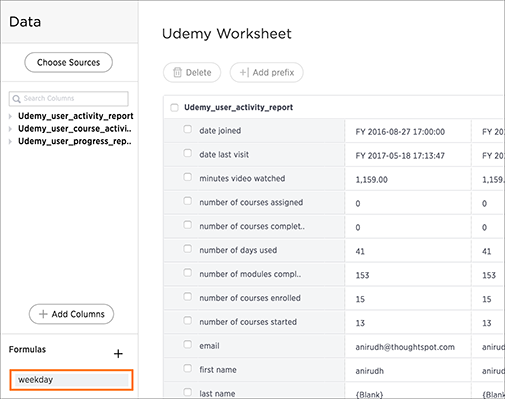Open the weekday formula
This screenshot has height=399, width=505.
pos(71,380)
